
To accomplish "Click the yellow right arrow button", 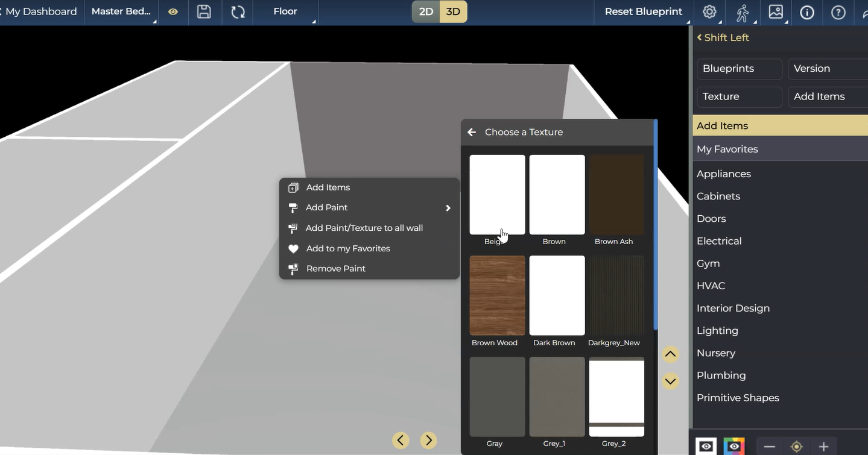I will pyautogui.click(x=428, y=441).
